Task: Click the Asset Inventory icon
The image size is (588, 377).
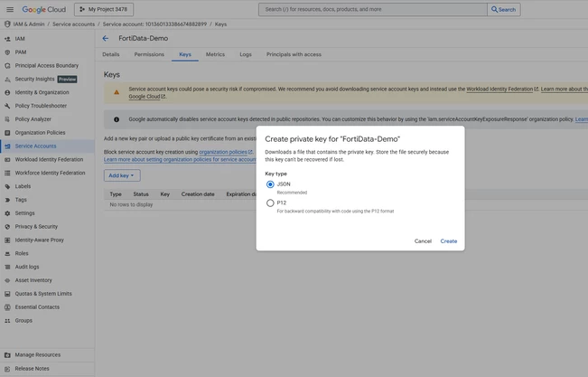Action: 7,280
